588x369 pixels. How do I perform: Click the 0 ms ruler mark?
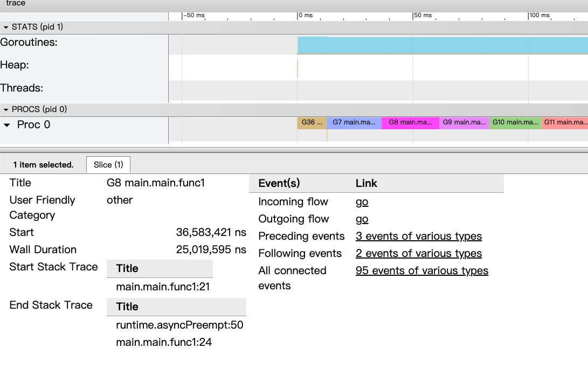(306, 16)
